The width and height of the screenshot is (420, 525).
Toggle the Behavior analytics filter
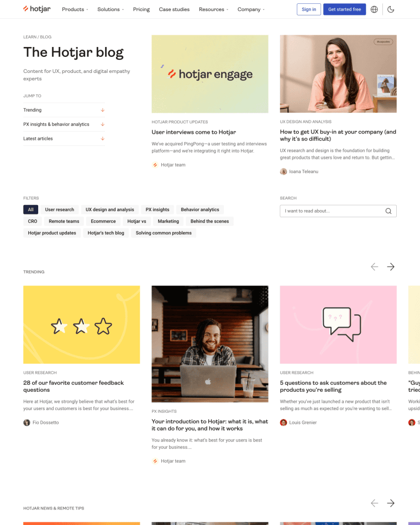200,209
